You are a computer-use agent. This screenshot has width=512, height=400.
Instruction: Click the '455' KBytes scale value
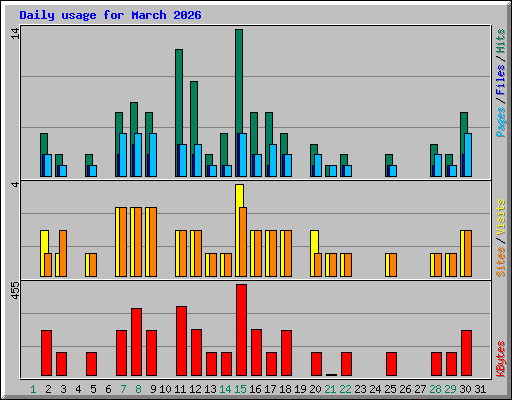(15, 290)
